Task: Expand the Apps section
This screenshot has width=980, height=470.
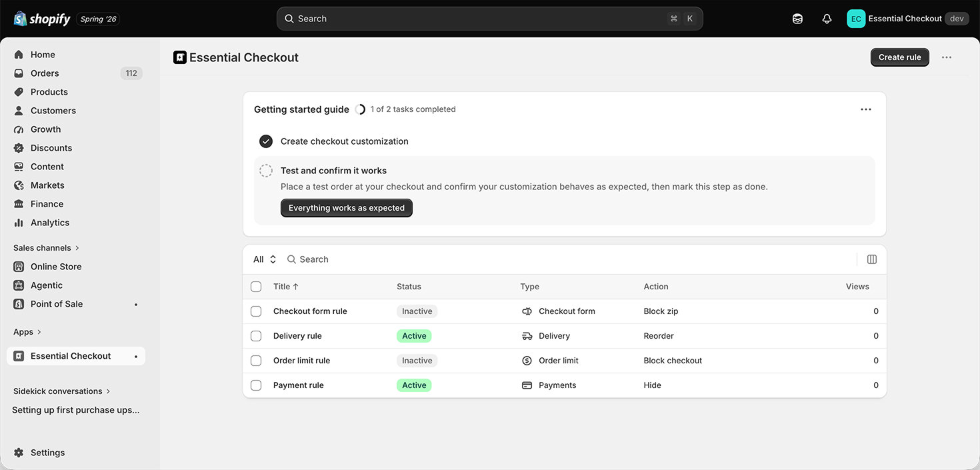Action: 27,332
